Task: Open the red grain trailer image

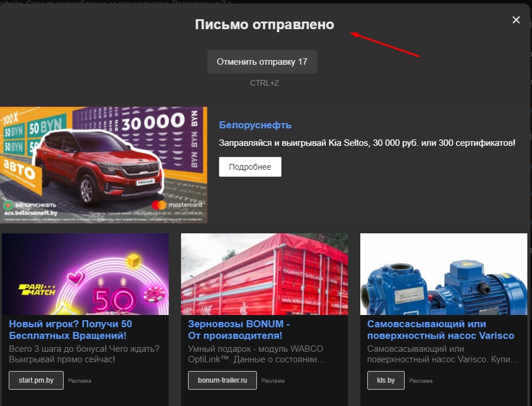Action: pos(265,274)
